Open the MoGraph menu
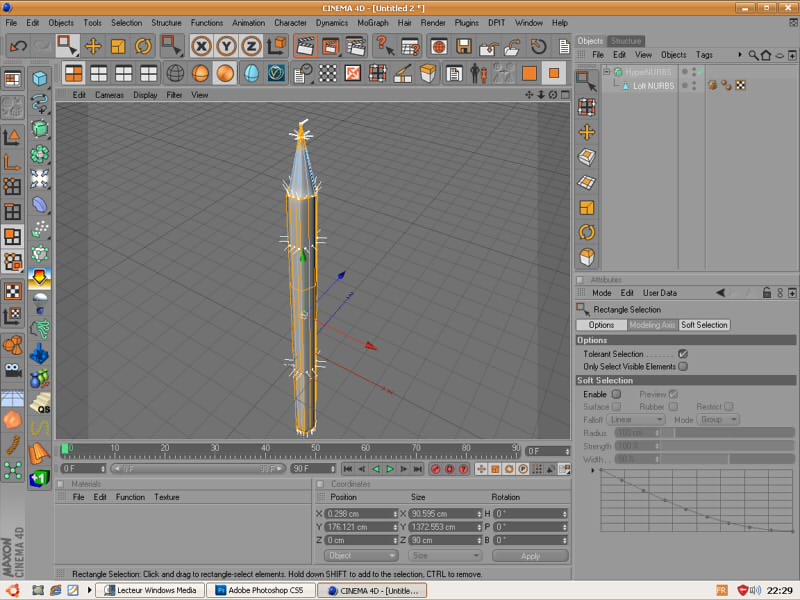The image size is (800, 600). (371, 22)
